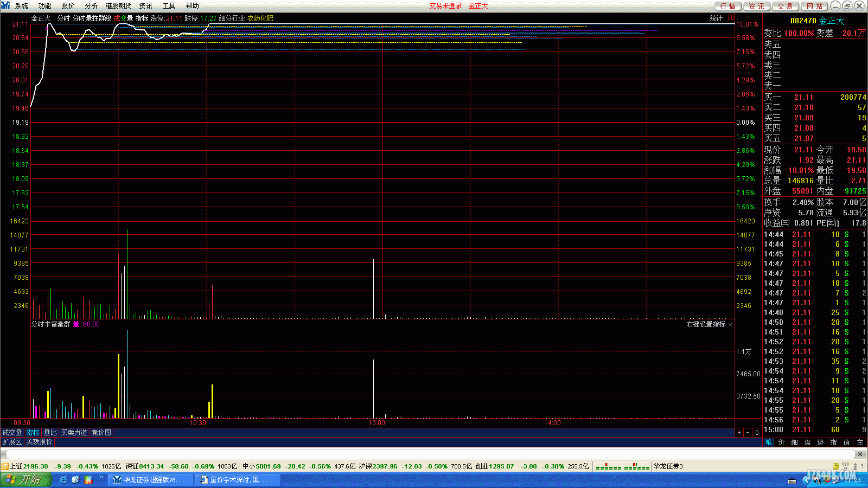Screen dimensions: 868x488
Task: Open the 功能 menu
Action: 45,6
